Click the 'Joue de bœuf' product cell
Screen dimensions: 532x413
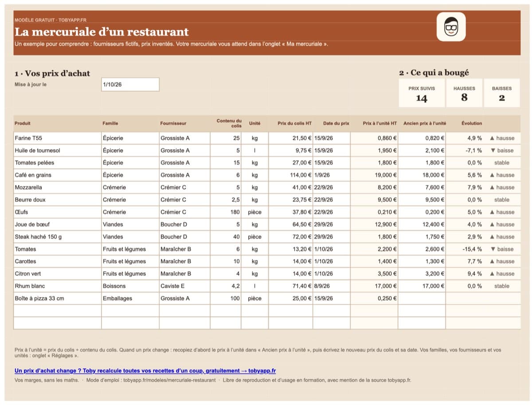pyautogui.click(x=58, y=224)
